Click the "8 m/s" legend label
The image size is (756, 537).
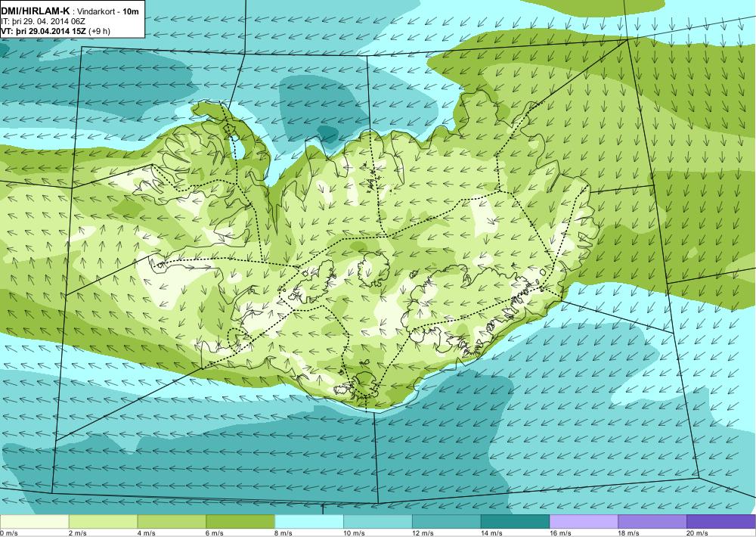283,533
